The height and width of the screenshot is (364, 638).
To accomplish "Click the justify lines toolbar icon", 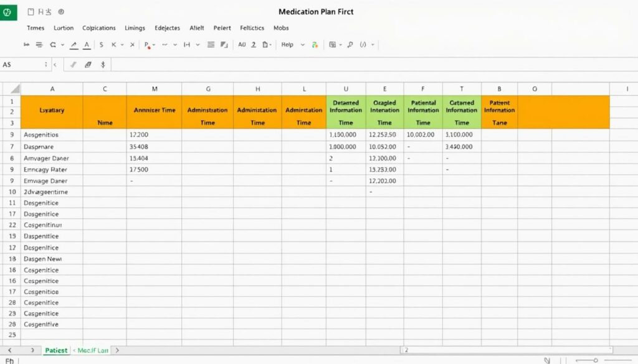I will [x=211, y=45].
